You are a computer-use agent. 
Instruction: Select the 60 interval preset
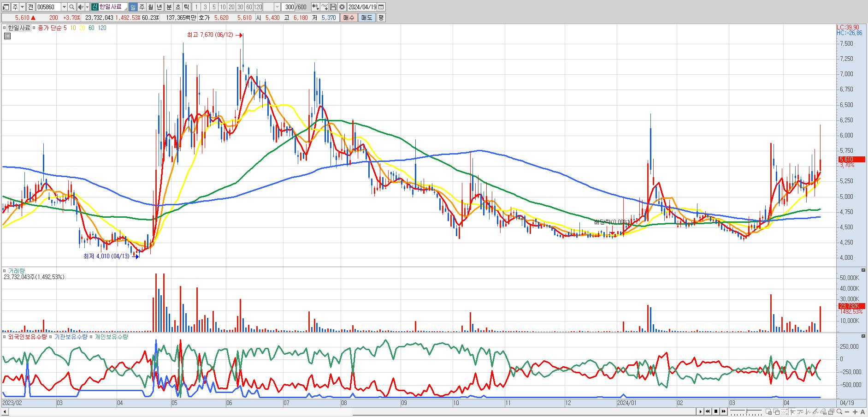[249, 7]
